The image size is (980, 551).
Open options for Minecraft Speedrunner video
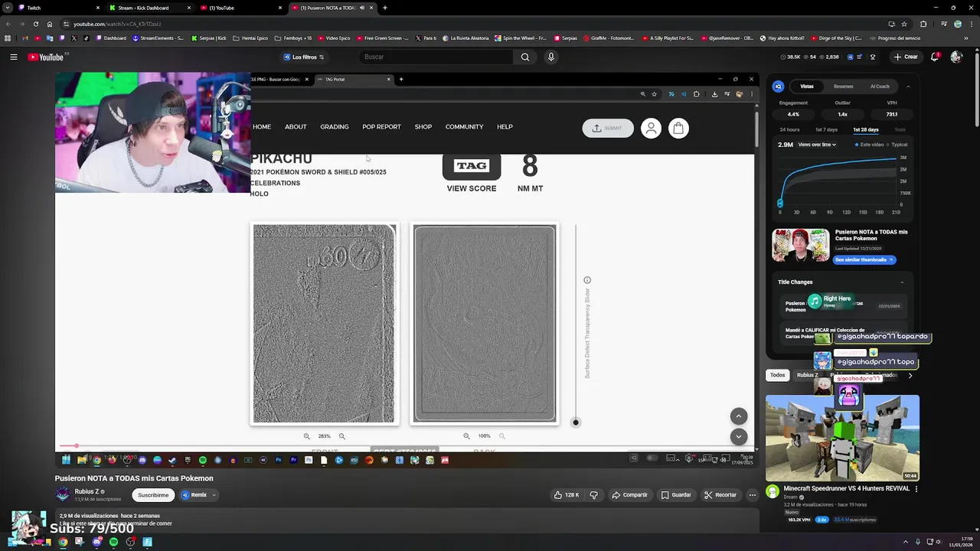pos(916,488)
